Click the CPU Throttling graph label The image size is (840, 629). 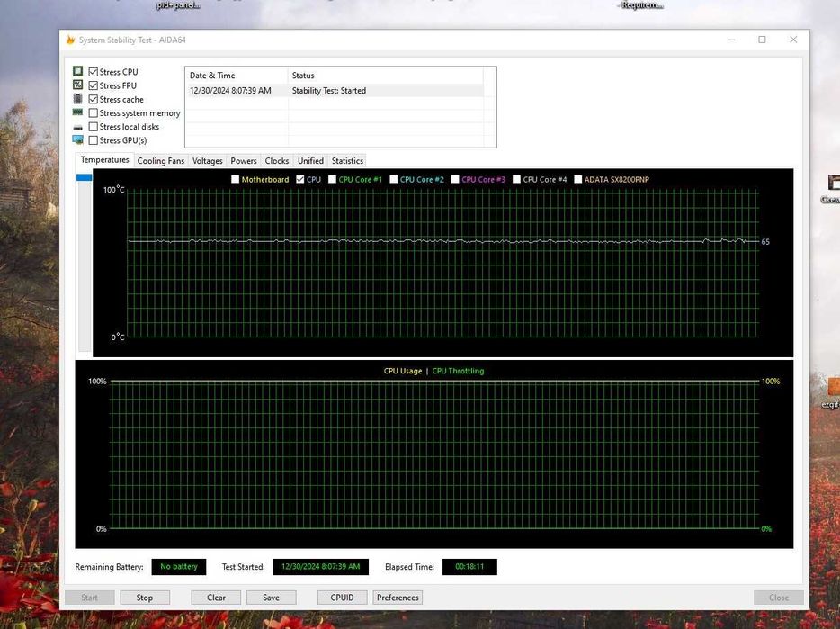pos(458,371)
